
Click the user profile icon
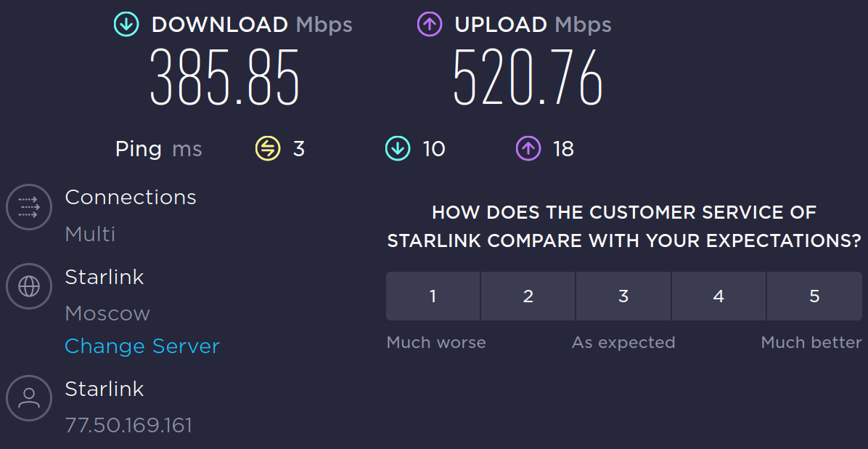29,398
